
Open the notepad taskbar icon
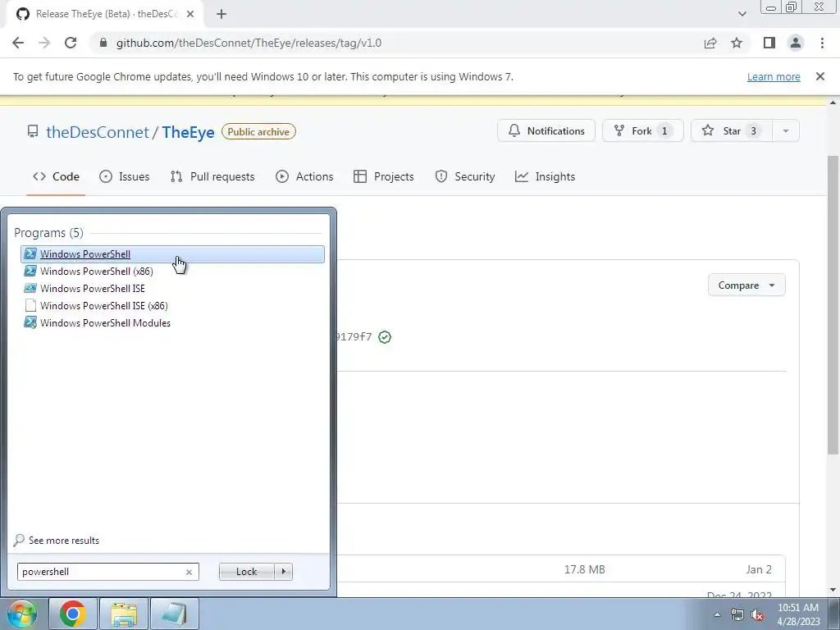[175, 614]
